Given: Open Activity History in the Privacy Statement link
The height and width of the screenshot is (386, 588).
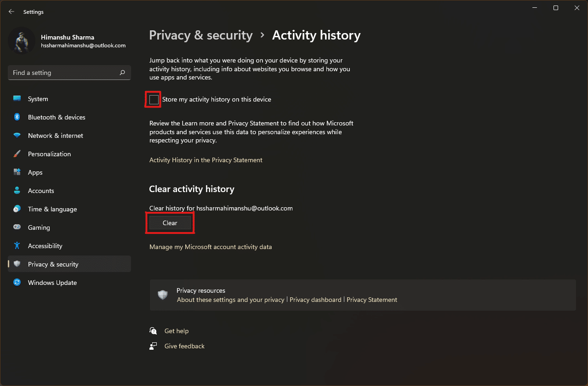Looking at the screenshot, I should [206, 160].
